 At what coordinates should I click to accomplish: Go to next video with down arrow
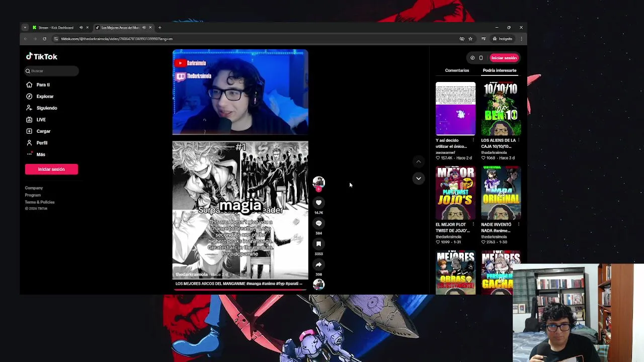click(x=418, y=178)
